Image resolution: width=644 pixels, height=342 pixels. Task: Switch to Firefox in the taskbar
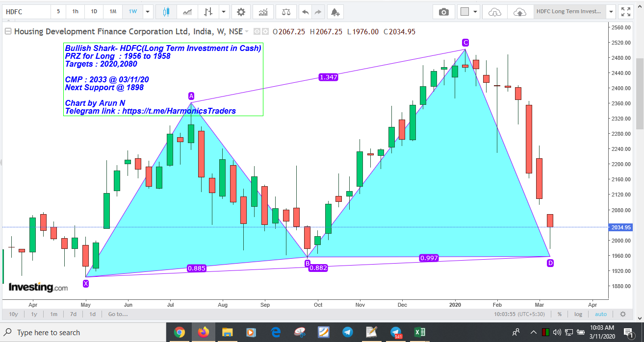coord(203,332)
